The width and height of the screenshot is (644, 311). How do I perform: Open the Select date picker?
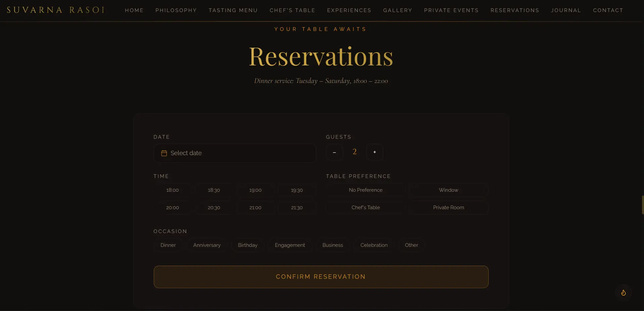coord(234,153)
